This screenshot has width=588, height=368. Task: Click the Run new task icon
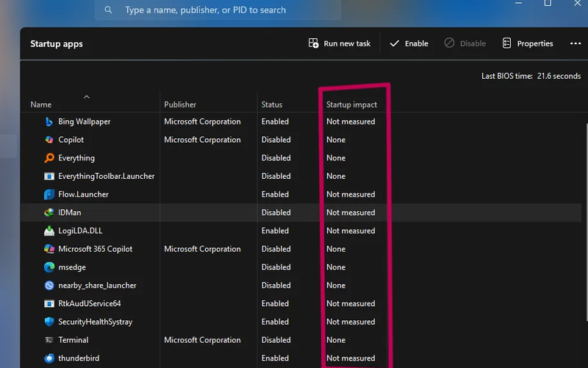[x=313, y=43]
